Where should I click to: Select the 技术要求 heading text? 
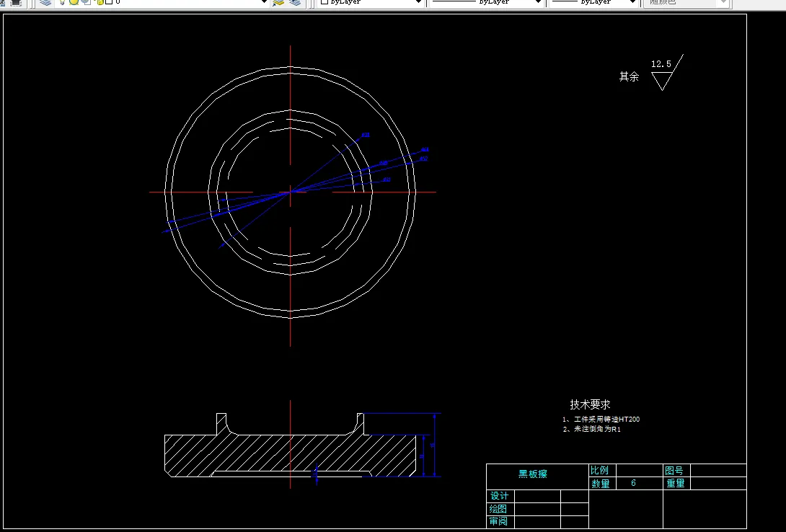(590, 404)
